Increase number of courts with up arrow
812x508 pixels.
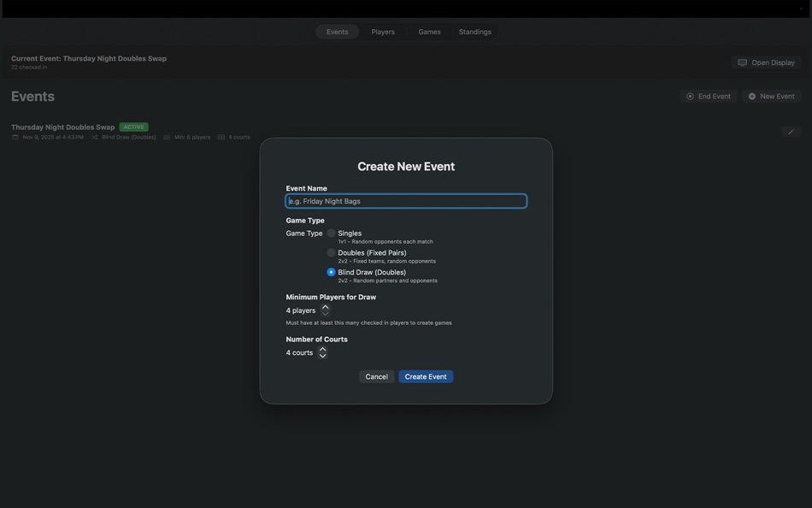[322, 350]
